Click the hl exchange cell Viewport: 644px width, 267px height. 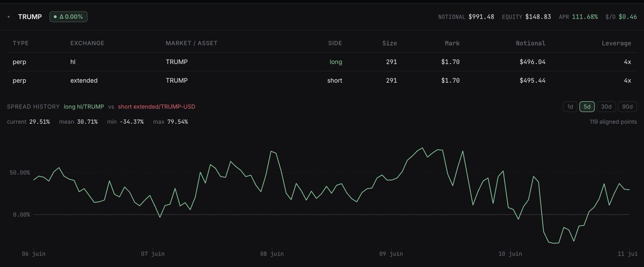[74, 62]
